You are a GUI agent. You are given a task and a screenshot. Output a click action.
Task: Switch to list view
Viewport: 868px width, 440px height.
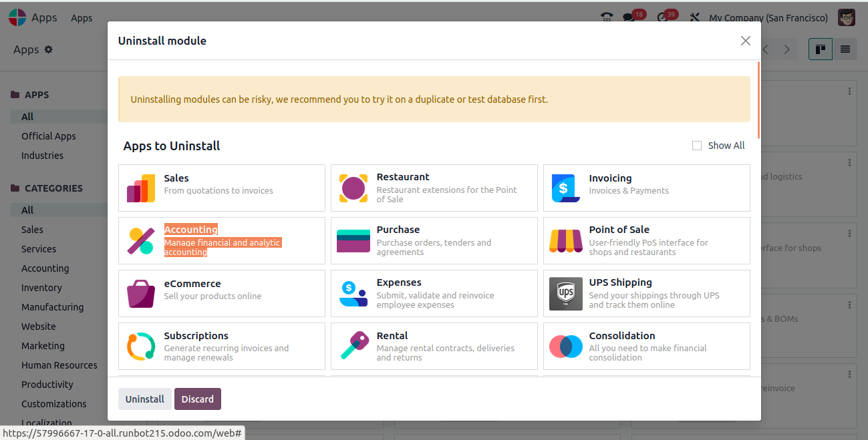click(x=845, y=49)
